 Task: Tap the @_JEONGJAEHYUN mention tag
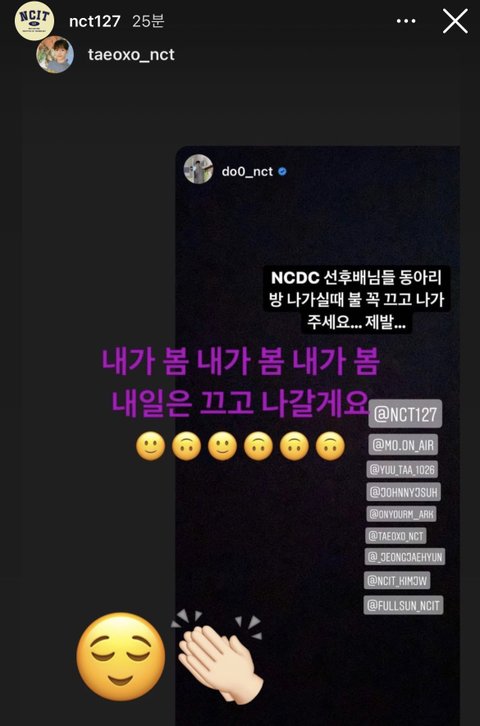coord(405,557)
